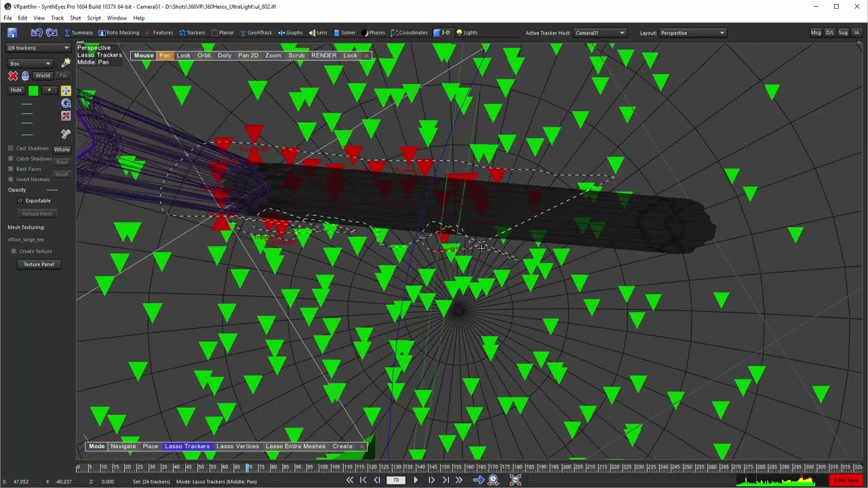Click the wrench tool icon

click(66, 134)
